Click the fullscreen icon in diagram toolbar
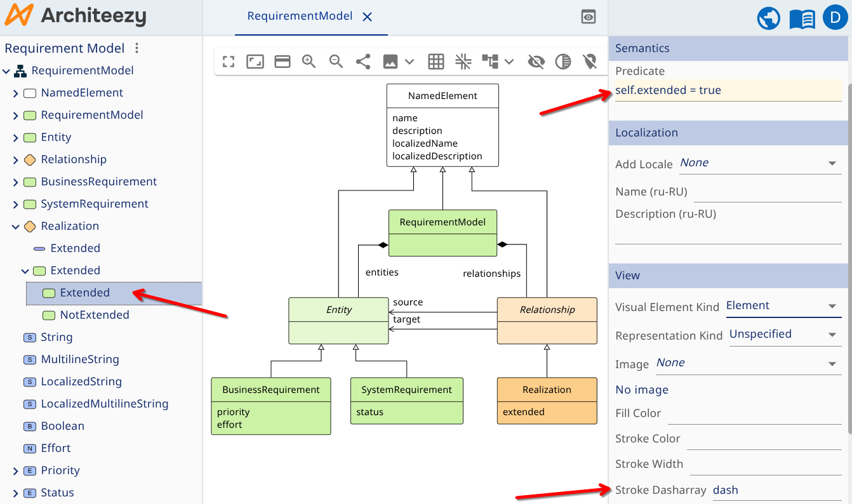The width and height of the screenshot is (852, 504). (229, 62)
